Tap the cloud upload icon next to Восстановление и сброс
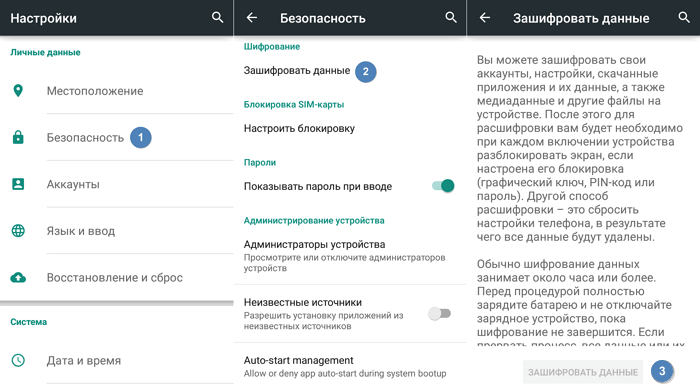 [18, 277]
